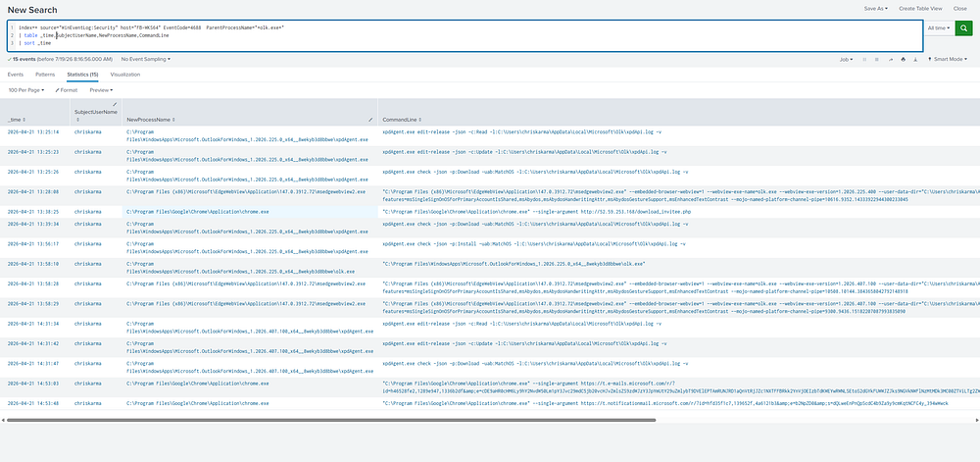Run search with green magnifier button
The image size is (980, 462).
tap(963, 28)
